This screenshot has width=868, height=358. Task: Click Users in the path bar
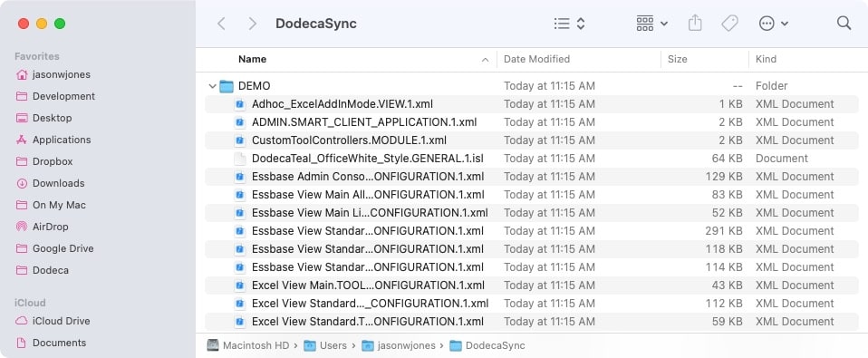click(325, 346)
